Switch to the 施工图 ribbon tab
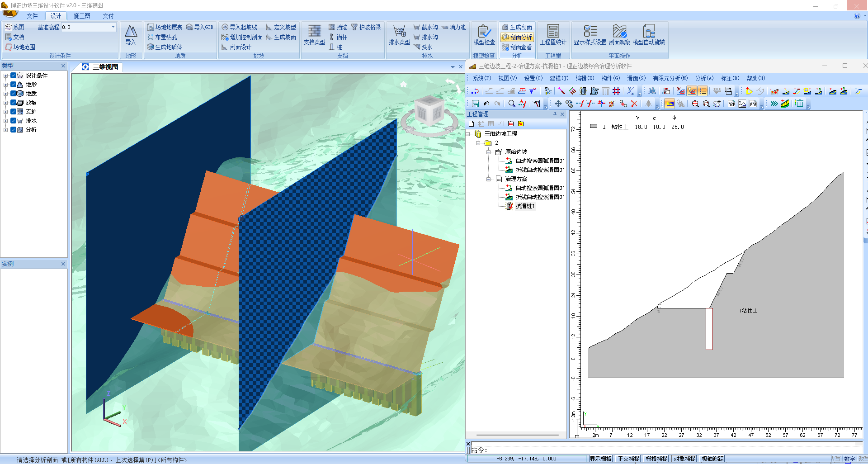 coord(82,16)
